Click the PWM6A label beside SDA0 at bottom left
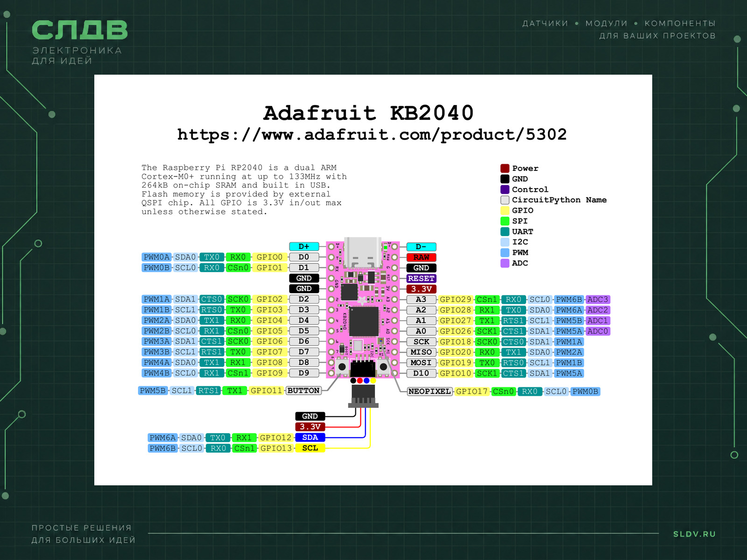 (x=162, y=438)
